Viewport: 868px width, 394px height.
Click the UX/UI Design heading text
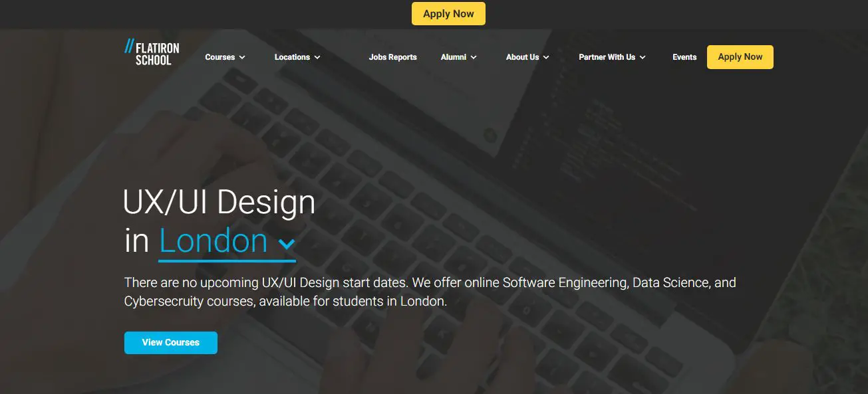pyautogui.click(x=219, y=202)
